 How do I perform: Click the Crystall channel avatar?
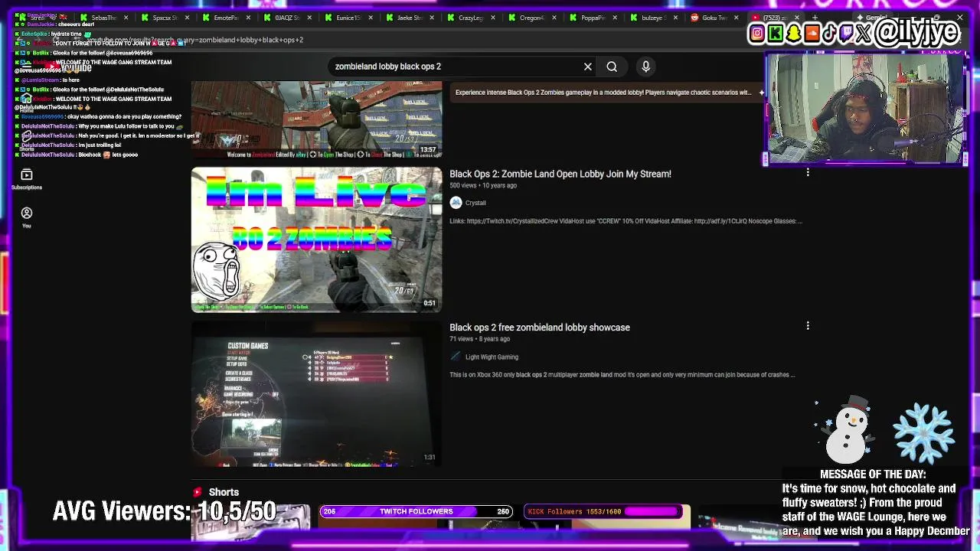coord(456,203)
